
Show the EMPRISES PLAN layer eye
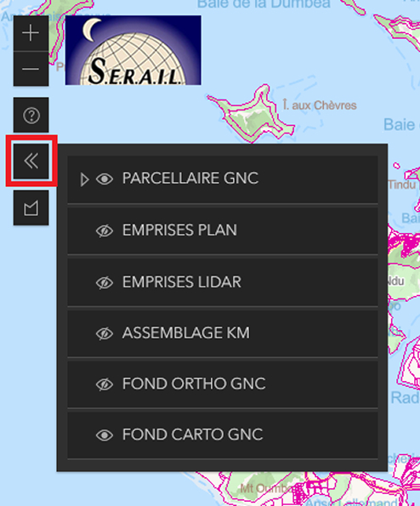tap(105, 230)
